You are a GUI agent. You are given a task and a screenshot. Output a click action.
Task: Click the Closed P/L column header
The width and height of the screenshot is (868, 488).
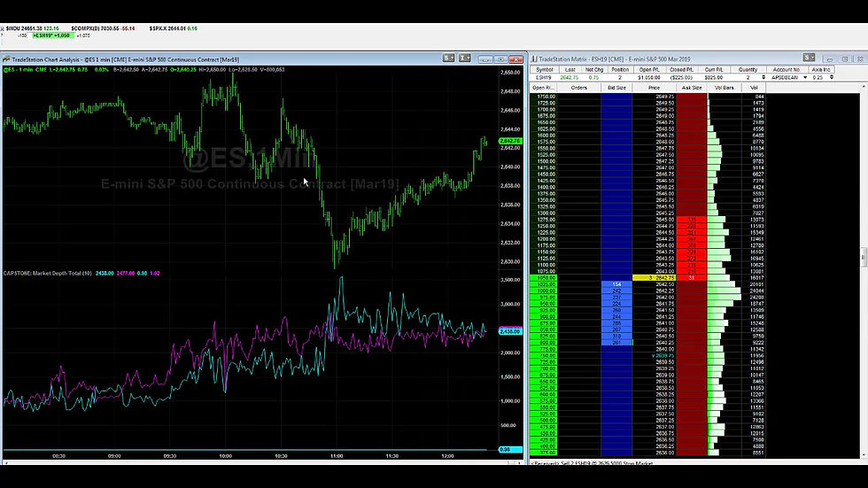(681, 70)
